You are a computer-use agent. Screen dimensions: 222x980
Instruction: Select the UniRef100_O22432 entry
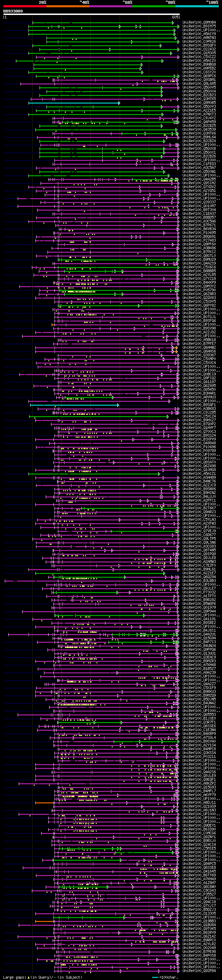199,49
